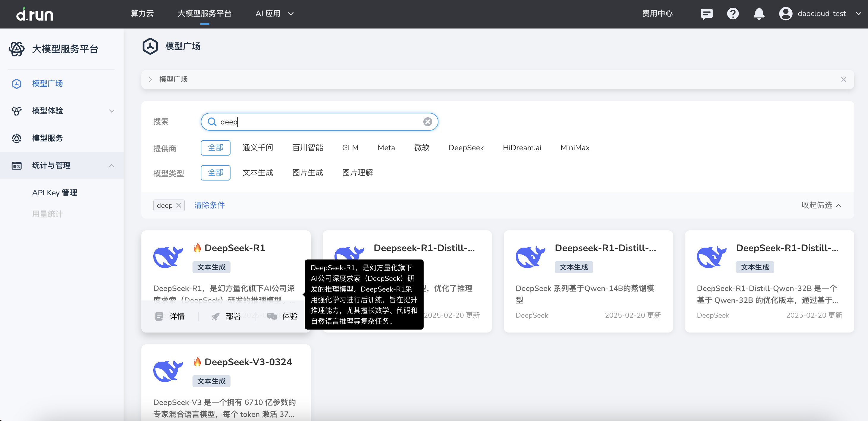868x421 pixels.
Task: Open 用量统计 in the sidebar
Action: click(x=48, y=214)
